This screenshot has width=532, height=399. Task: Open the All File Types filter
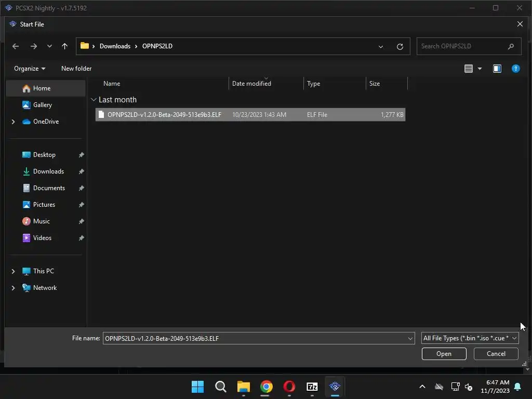470,338
